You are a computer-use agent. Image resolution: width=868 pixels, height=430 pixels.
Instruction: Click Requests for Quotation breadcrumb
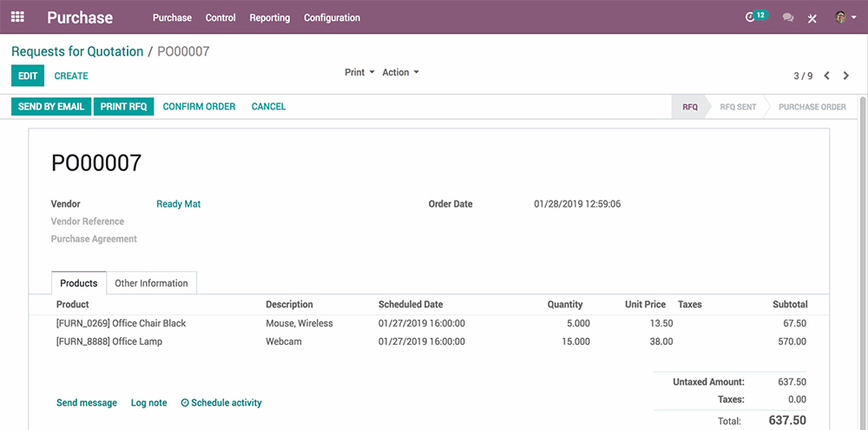77,51
